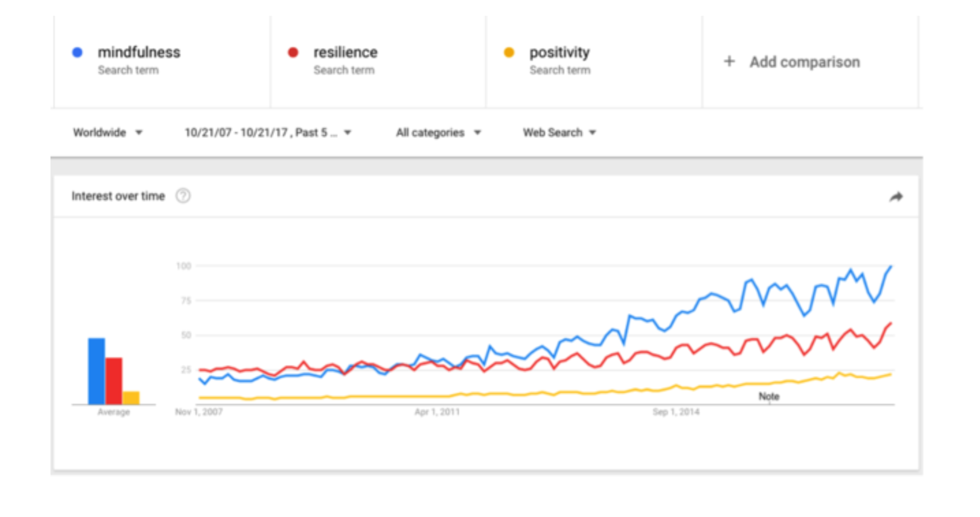Select the yellow positivity color dot
980x517 pixels.
tap(509, 52)
